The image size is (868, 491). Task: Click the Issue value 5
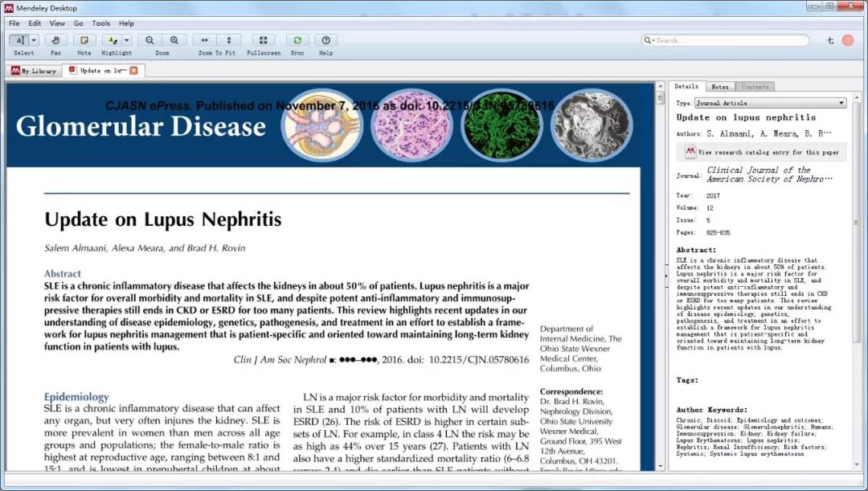[708, 220]
